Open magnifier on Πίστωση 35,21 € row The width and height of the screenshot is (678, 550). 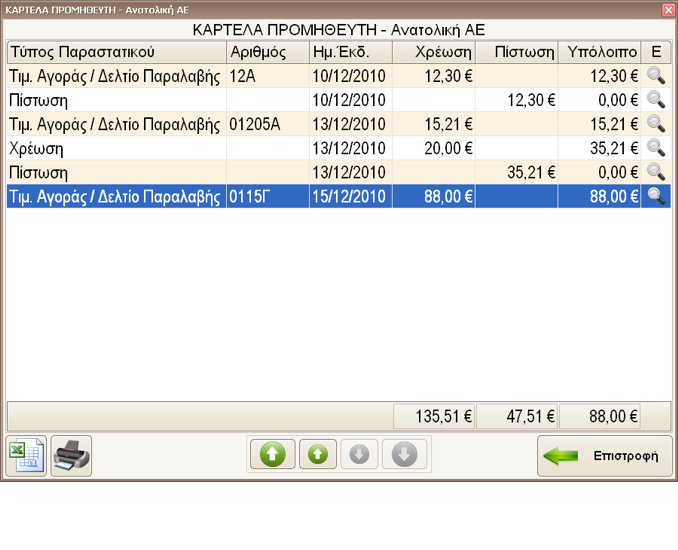click(656, 172)
